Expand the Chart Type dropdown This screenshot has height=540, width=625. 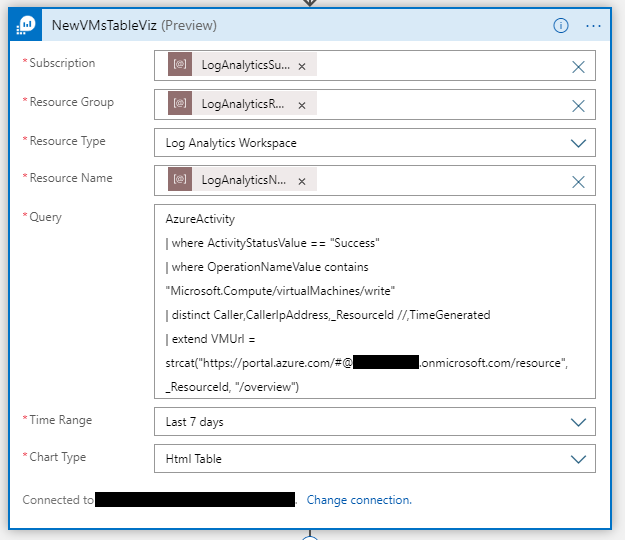pyautogui.click(x=578, y=459)
